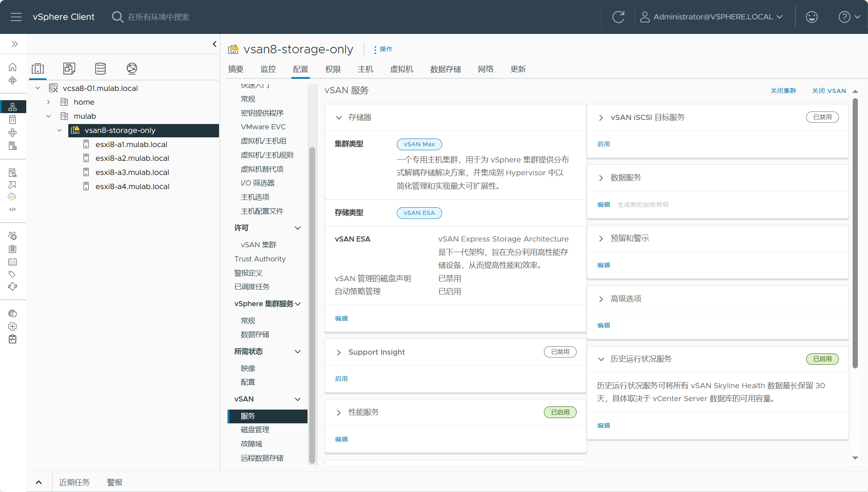The image size is (868, 492).
Task: Switch to the 更新 tab
Action: [518, 69]
